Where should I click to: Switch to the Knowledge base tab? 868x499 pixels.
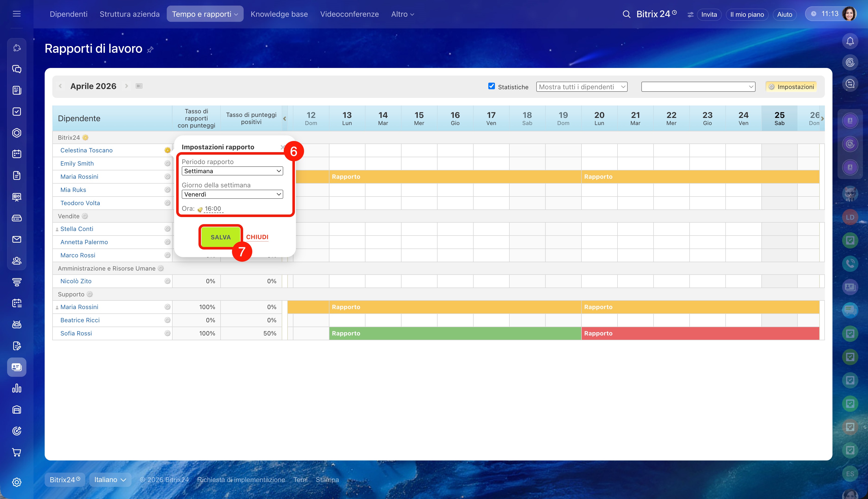[x=279, y=14]
